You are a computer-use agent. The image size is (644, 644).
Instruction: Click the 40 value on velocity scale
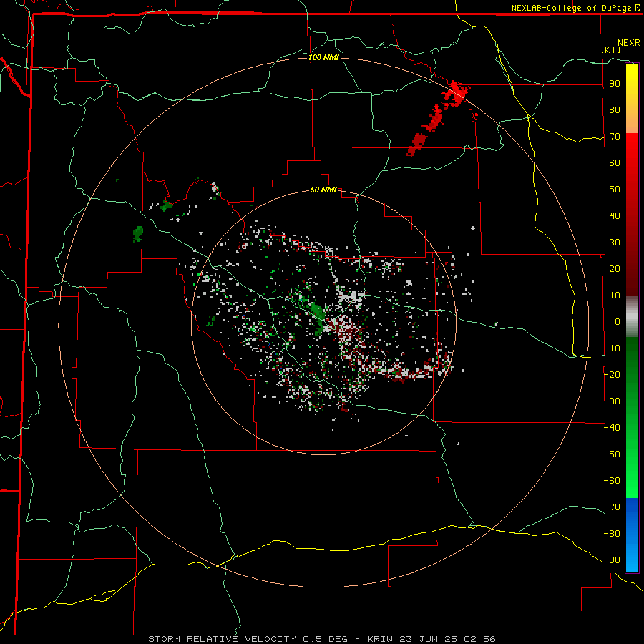point(615,216)
